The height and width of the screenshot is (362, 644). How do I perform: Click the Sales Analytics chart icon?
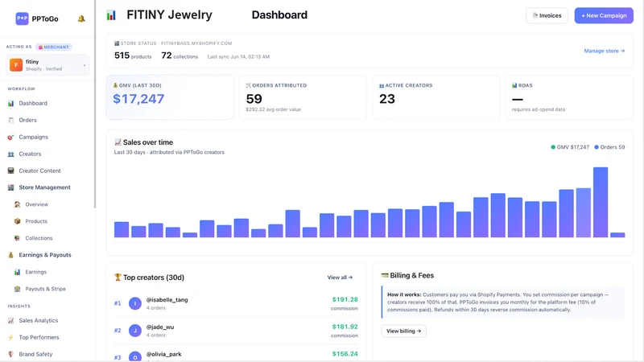10,320
